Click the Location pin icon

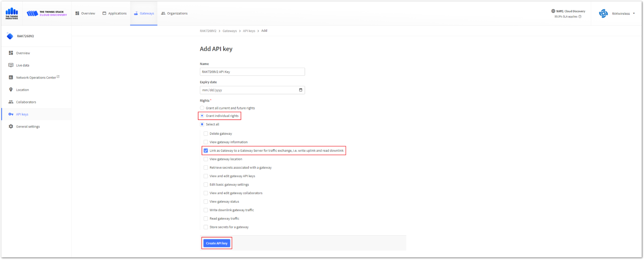[x=11, y=90]
